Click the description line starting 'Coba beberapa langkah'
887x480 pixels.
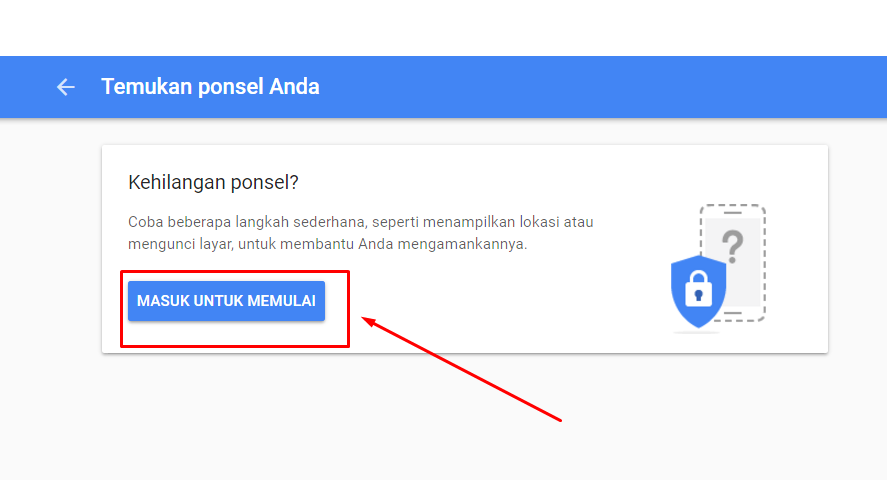pyautogui.click(x=360, y=222)
